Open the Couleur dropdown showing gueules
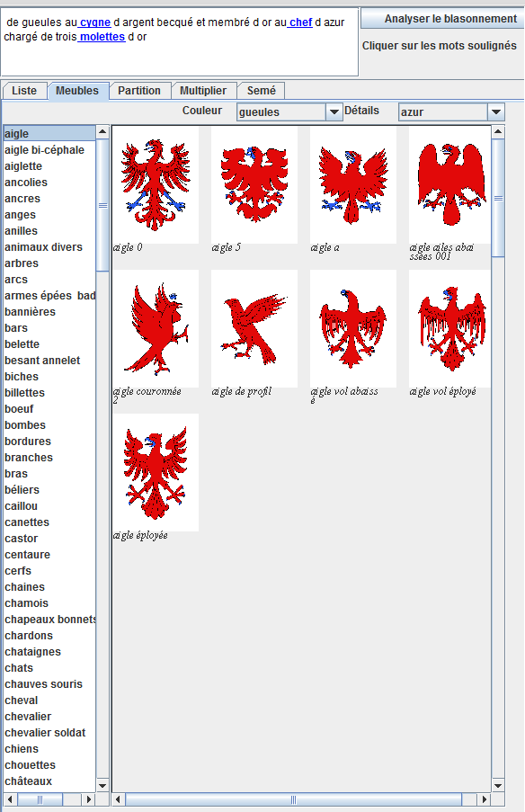 click(290, 112)
